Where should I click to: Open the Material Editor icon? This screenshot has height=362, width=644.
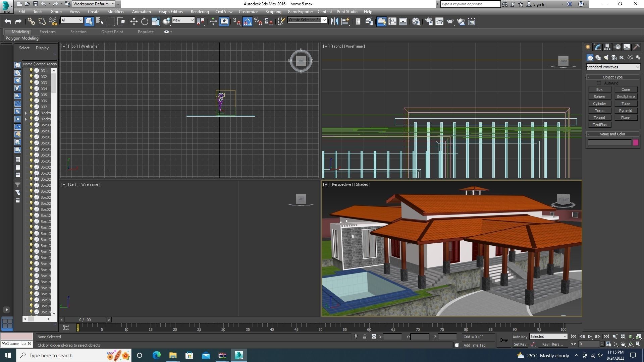coord(416,21)
